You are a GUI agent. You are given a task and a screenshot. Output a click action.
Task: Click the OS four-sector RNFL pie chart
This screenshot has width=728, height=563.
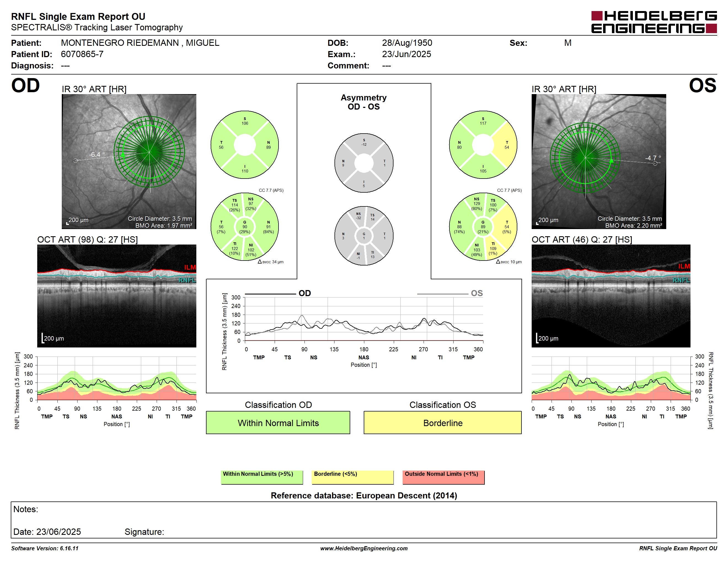click(x=483, y=145)
